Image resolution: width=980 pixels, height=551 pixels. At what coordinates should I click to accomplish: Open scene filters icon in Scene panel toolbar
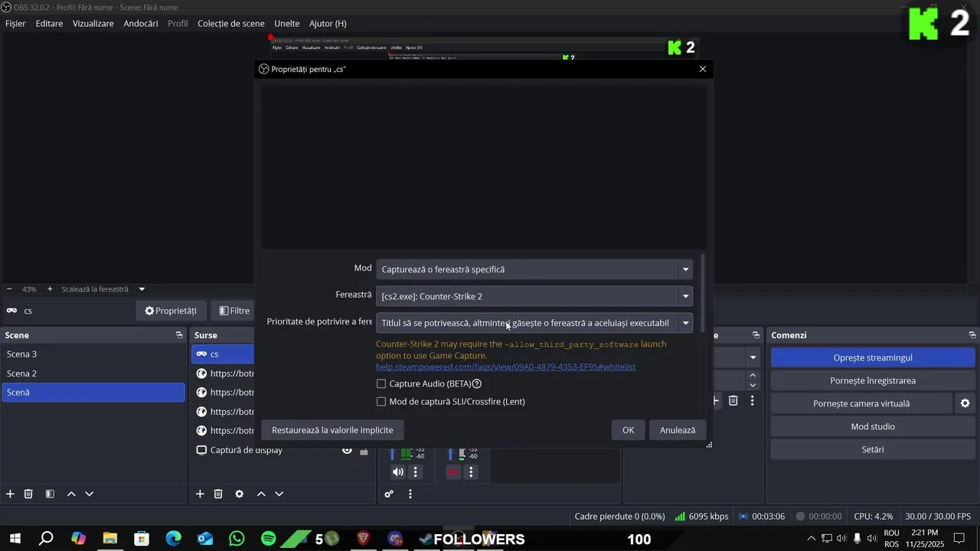[50, 494]
